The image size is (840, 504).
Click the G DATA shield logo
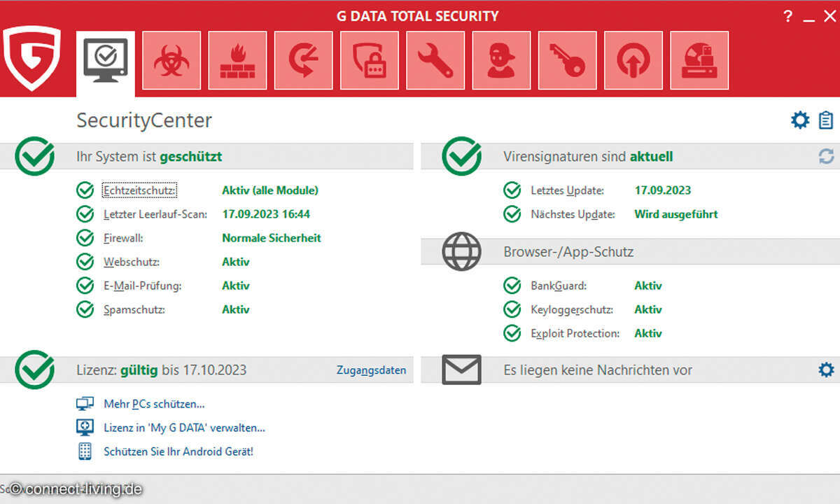click(31, 59)
